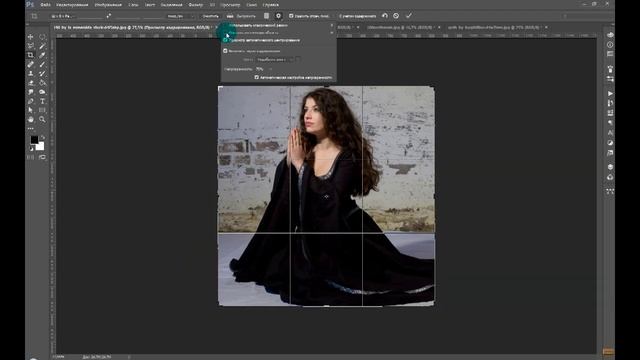Open the aspect ratio preset dropdown

[62, 16]
